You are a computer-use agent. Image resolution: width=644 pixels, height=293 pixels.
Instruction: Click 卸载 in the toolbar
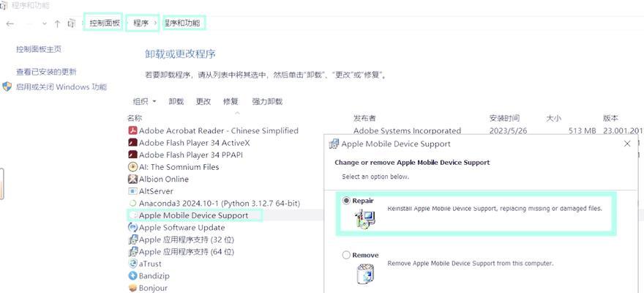pos(176,102)
